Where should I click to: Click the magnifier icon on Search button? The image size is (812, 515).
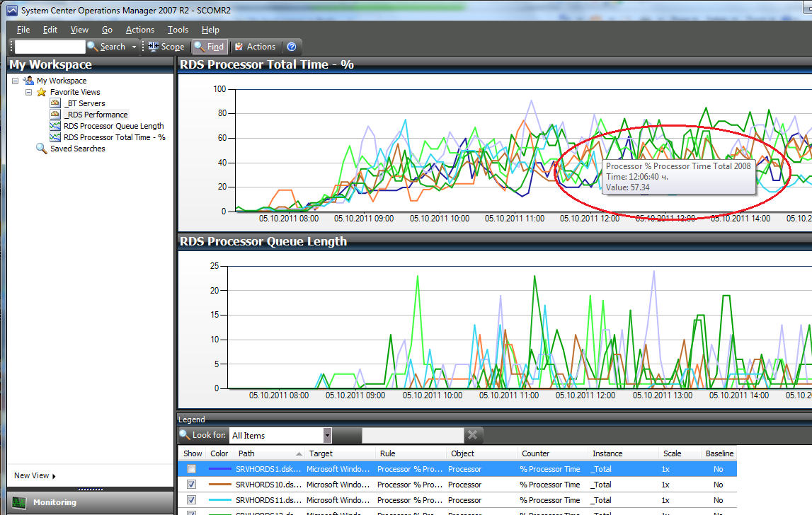(x=93, y=47)
